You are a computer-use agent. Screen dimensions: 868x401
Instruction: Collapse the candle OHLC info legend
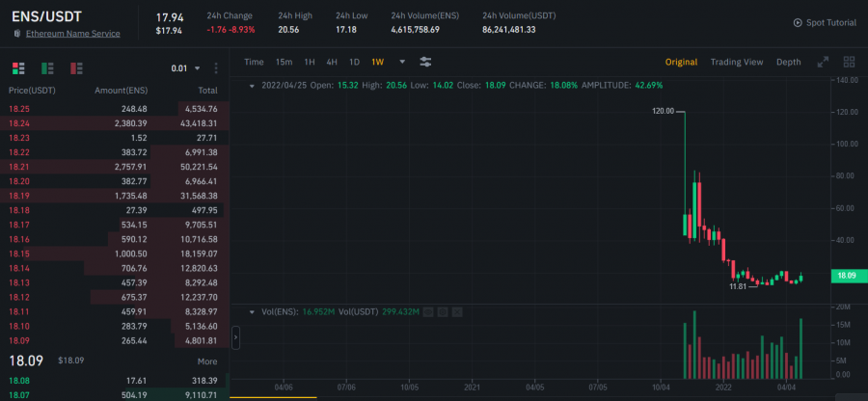[x=253, y=86]
